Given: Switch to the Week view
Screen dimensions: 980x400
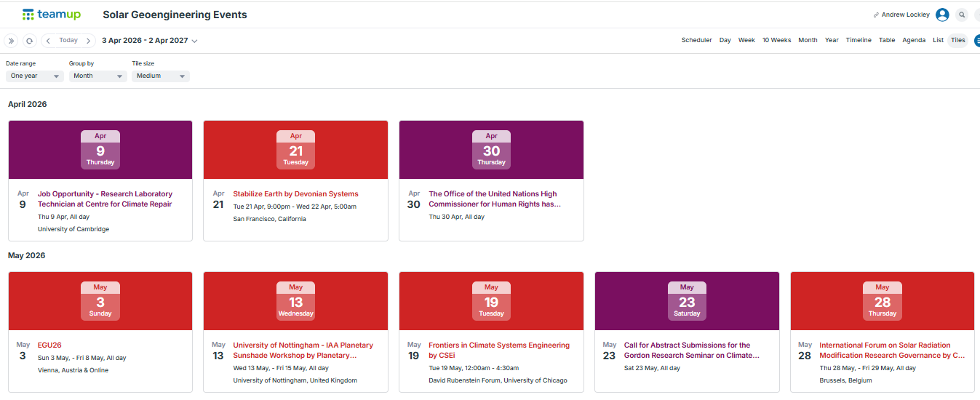Looking at the screenshot, I should pos(746,40).
